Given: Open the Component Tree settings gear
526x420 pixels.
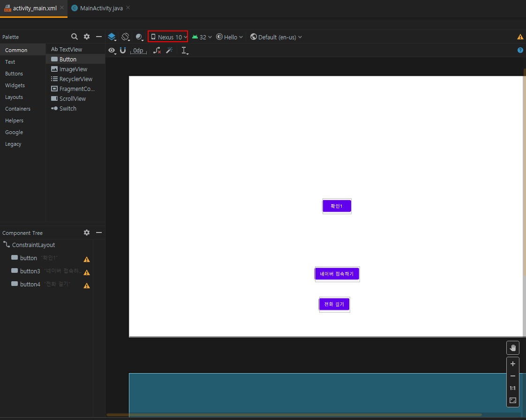Looking at the screenshot, I should point(87,232).
